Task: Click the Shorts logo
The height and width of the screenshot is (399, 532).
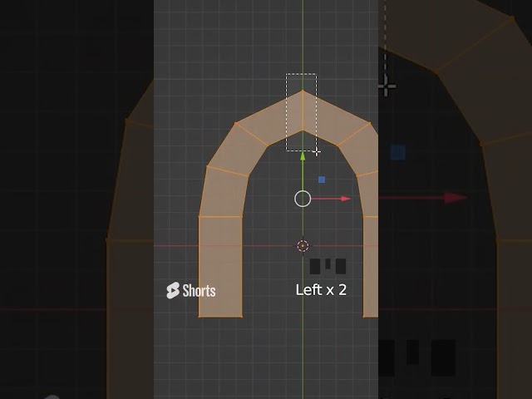Action: click(191, 290)
